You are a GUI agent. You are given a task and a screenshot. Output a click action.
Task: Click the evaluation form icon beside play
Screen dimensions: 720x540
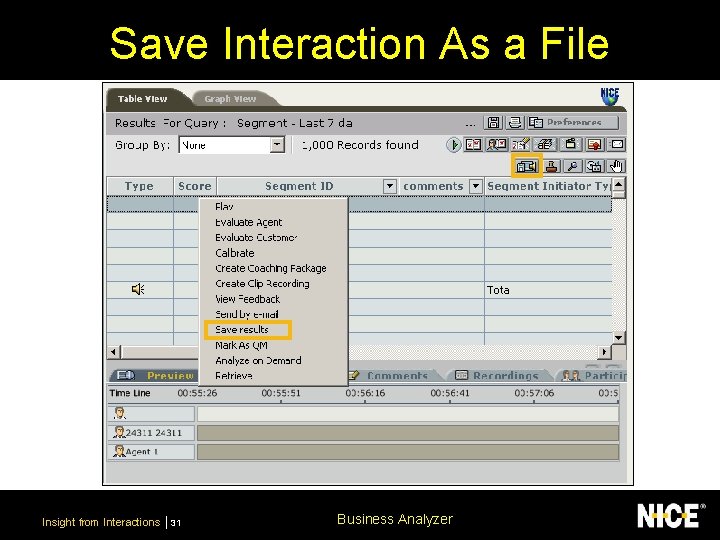473,145
